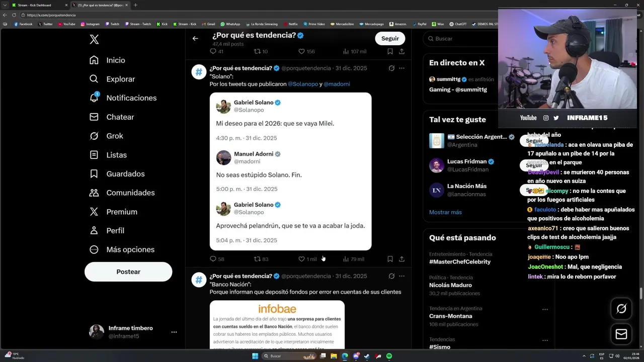Follow Lucas Fridman suggestion
Screen dimensions: 644x362
click(x=534, y=165)
